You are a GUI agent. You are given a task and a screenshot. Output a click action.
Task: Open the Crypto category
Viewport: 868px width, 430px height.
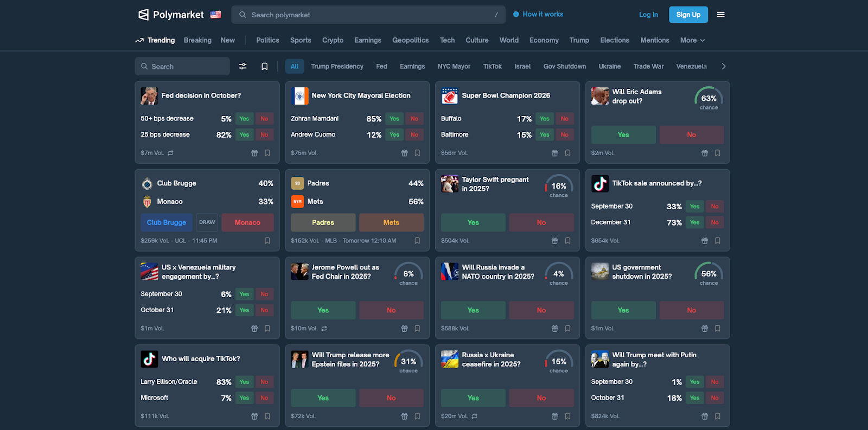(333, 40)
